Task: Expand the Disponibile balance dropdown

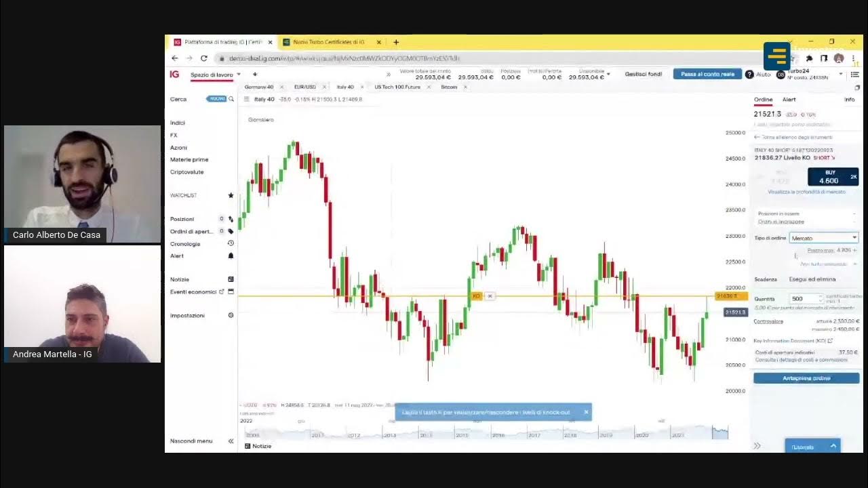Action: 608,74
